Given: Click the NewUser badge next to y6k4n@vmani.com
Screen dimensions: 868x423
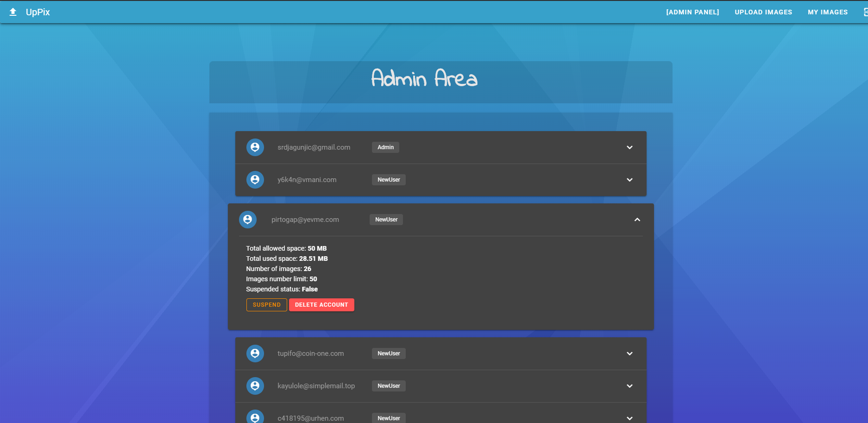Looking at the screenshot, I should (x=389, y=180).
